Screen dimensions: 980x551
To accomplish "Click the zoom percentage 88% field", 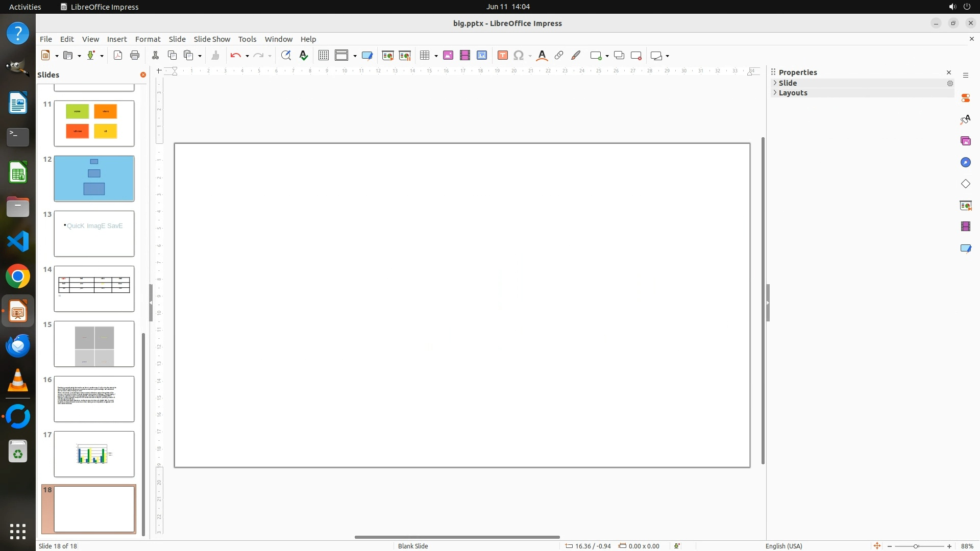I will [x=967, y=546].
